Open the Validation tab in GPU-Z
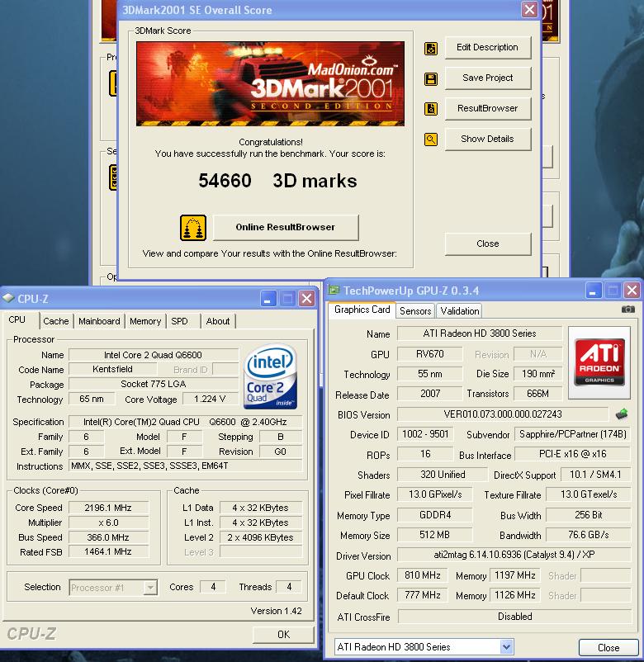Viewport: 644px width, 662px height. click(459, 311)
